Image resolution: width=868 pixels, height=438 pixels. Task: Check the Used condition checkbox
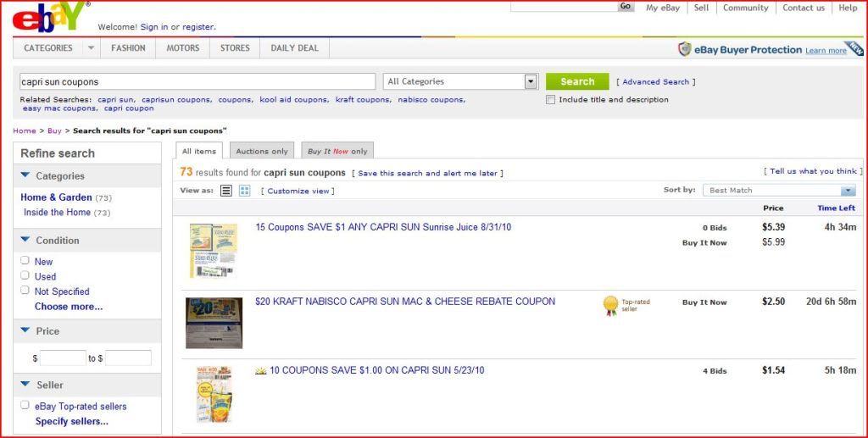click(25, 275)
